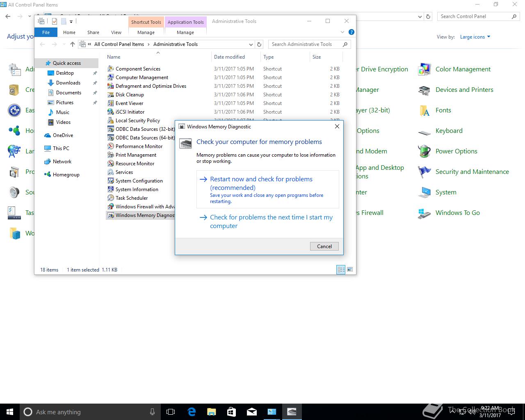Click the Services gear icon

(110, 172)
